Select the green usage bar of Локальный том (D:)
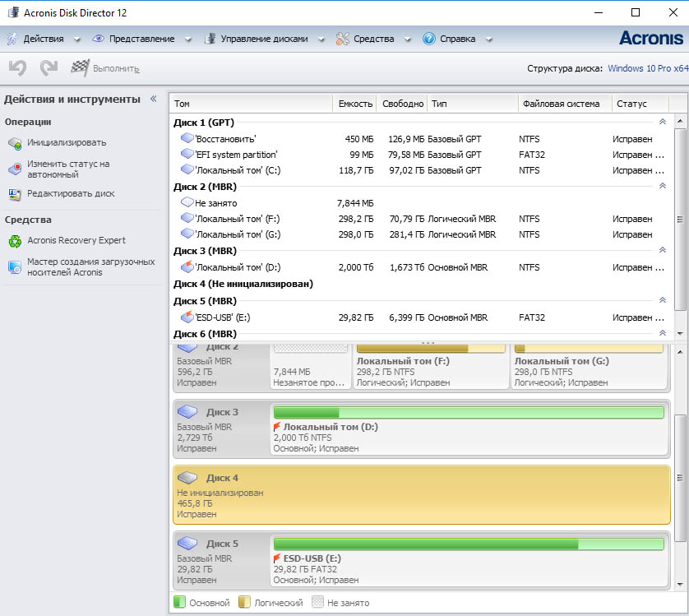The image size is (689, 616). [469, 412]
